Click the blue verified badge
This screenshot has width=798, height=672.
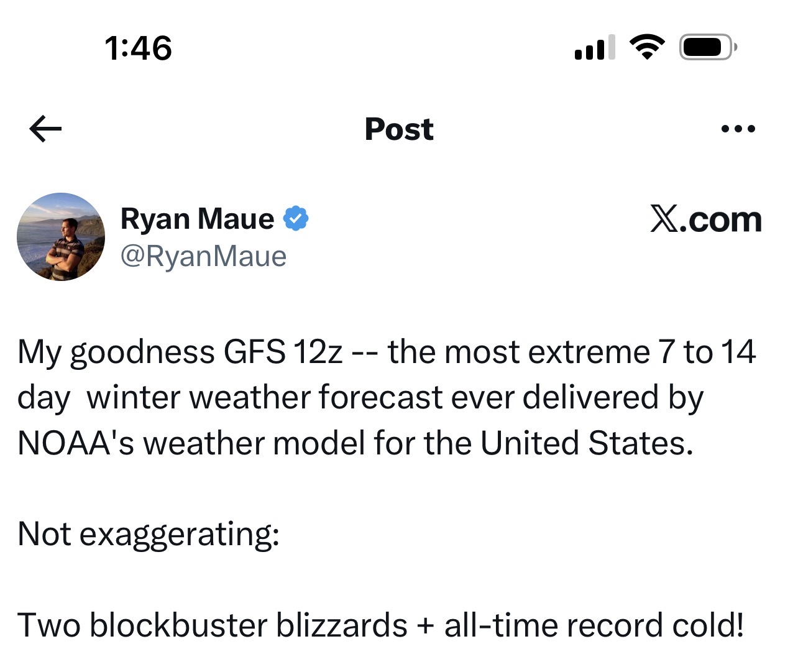(x=296, y=218)
